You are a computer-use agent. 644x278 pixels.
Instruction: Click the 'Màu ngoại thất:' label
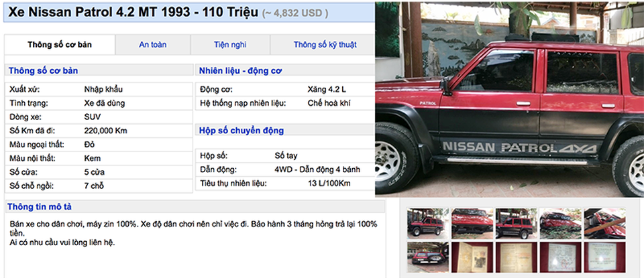tap(36, 144)
